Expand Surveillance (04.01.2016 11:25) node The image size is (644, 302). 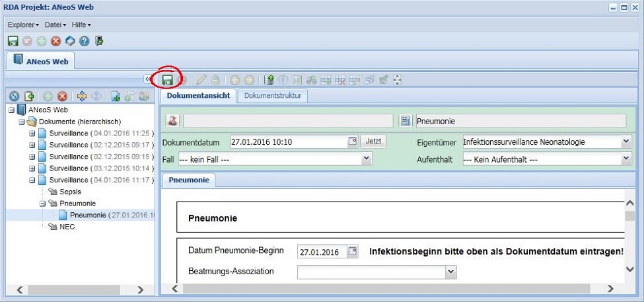[32, 133]
